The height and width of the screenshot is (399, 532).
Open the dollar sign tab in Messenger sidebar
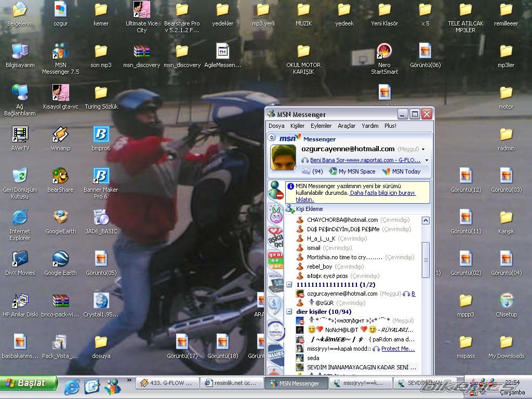coord(275,305)
